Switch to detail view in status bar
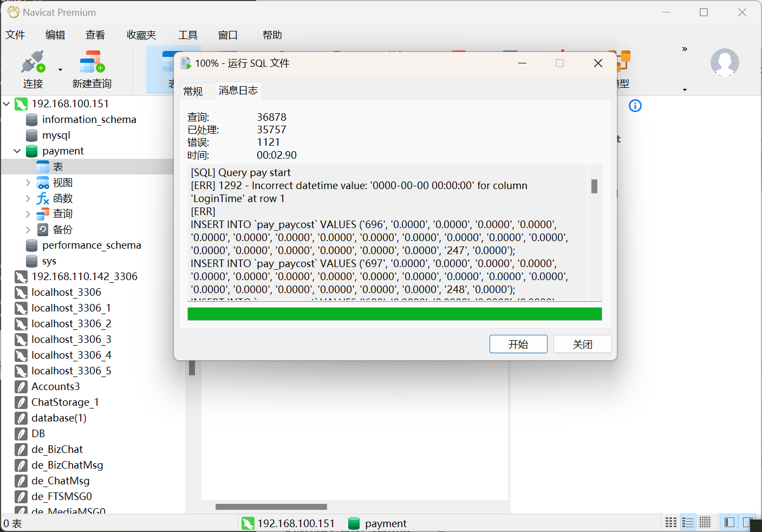762x532 pixels. click(705, 522)
